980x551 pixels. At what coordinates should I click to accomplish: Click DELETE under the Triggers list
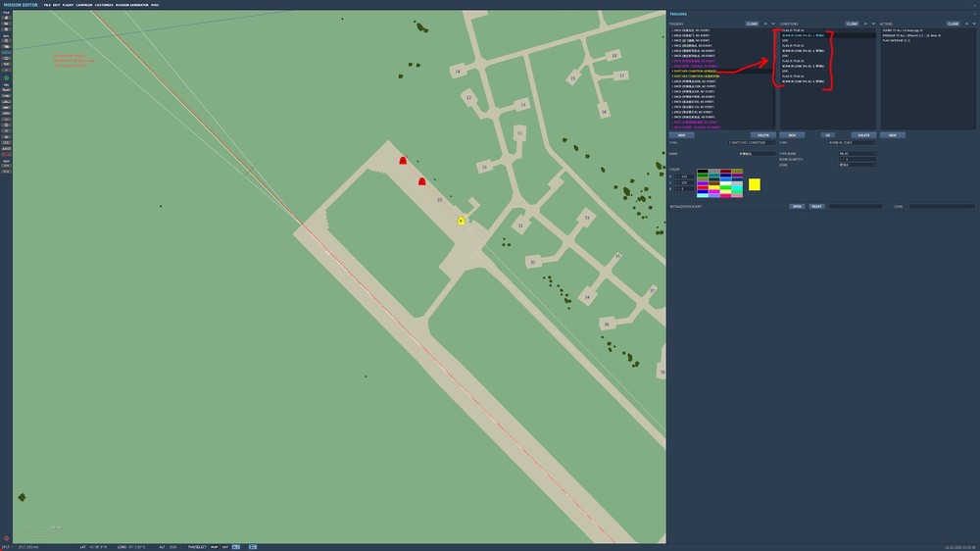(763, 135)
